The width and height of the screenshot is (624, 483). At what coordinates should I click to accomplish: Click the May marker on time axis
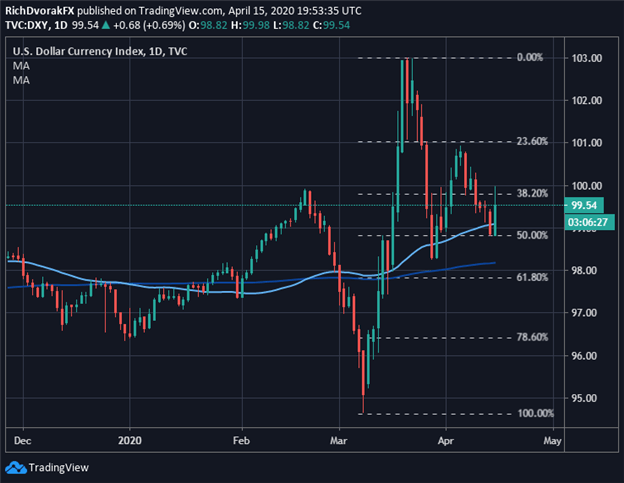tap(552, 438)
